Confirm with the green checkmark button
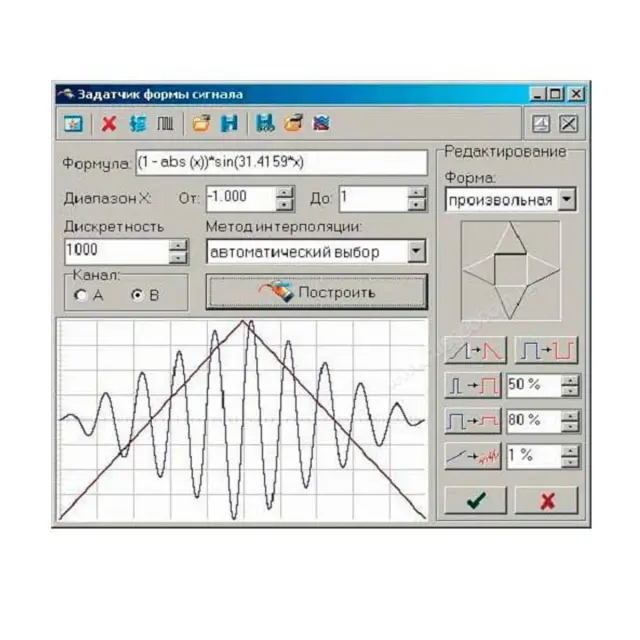The height and width of the screenshot is (640, 640). coord(475,500)
